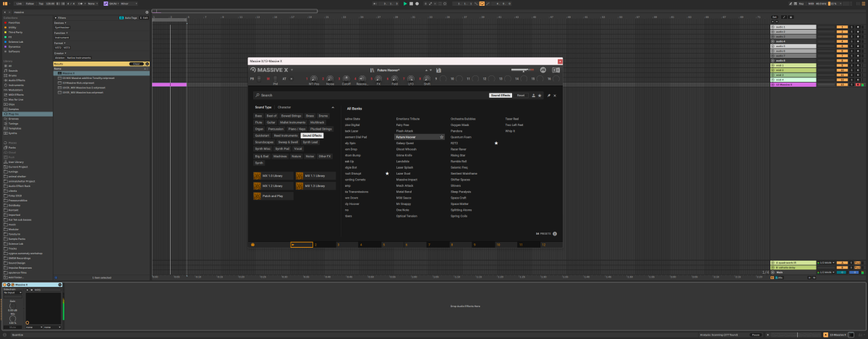Image resolution: width=868 pixels, height=339 pixels.
Task: Close the Massive X preset browser
Action: (555, 95)
